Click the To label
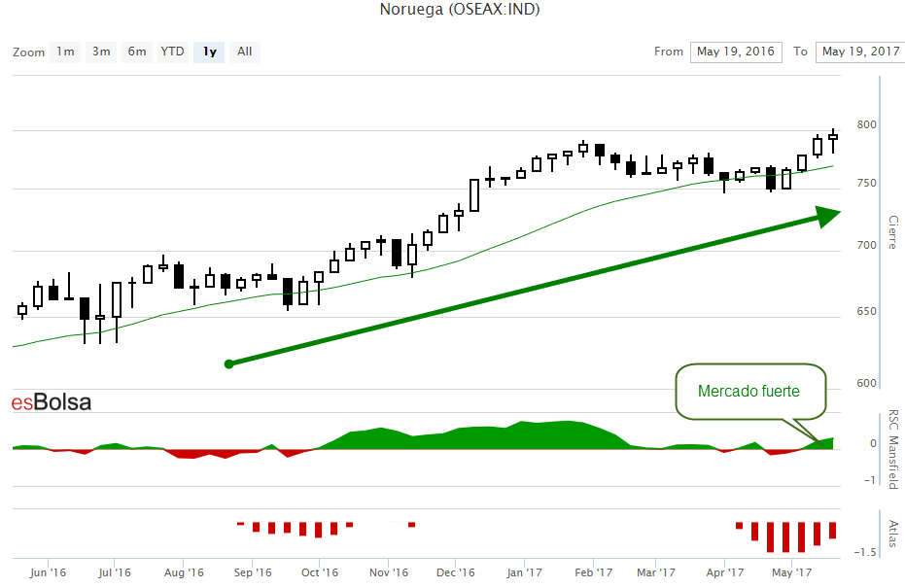The width and height of the screenshot is (905, 588). [x=800, y=52]
